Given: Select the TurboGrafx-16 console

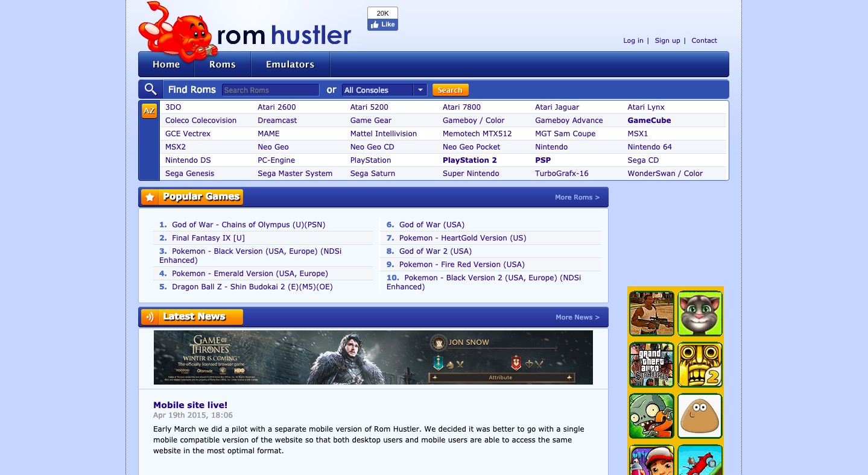Looking at the screenshot, I should [x=562, y=174].
